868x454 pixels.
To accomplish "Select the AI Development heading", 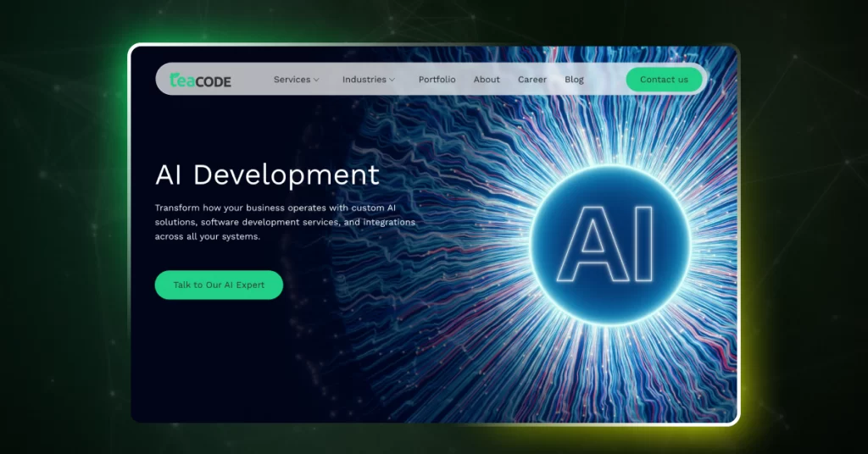I will pyautogui.click(x=267, y=174).
